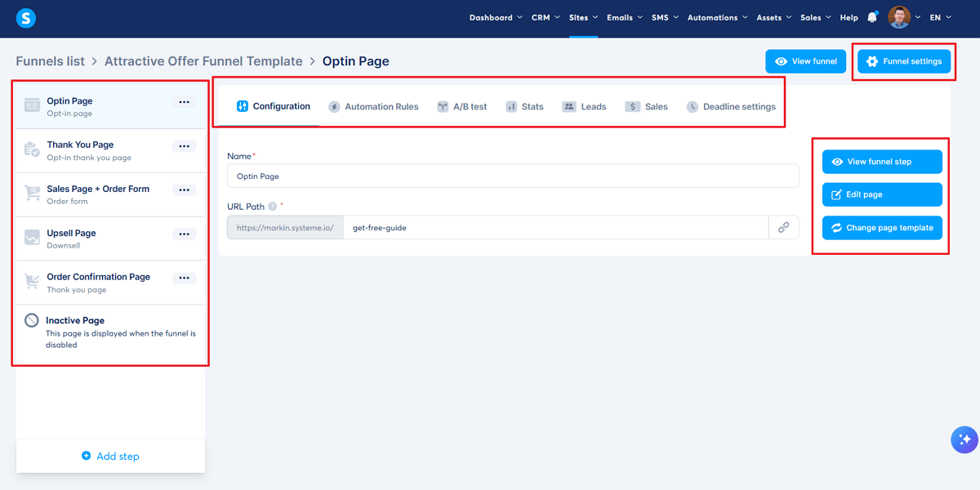
Task: Select the Upsell Page step
Action: tap(110, 238)
